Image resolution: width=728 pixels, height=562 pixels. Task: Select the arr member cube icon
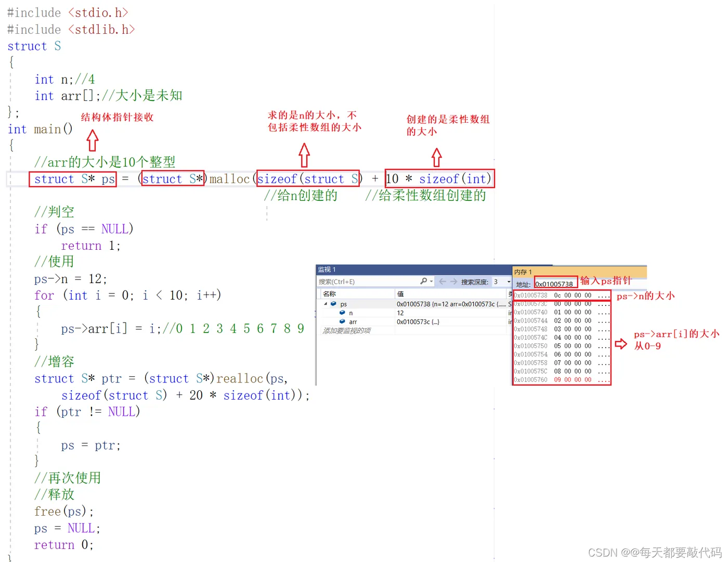pos(342,322)
